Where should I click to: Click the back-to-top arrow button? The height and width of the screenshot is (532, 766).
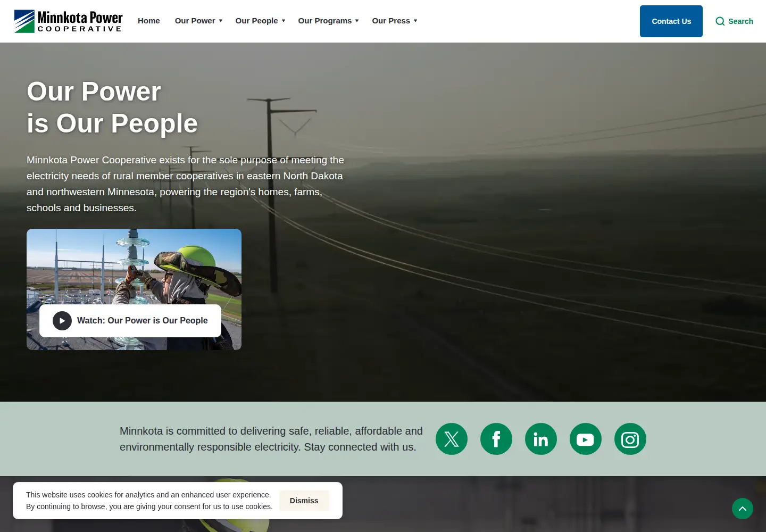(x=743, y=509)
